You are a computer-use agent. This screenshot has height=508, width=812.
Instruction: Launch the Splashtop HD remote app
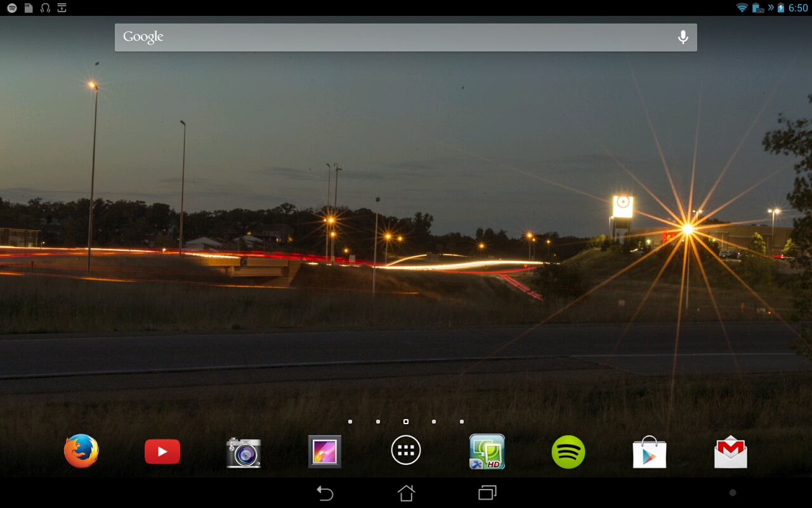click(x=487, y=451)
